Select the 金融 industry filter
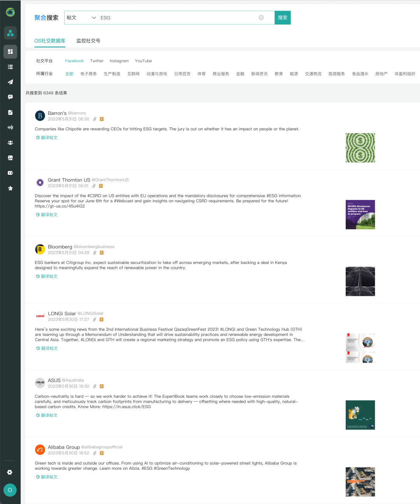420x504 pixels. [x=240, y=74]
